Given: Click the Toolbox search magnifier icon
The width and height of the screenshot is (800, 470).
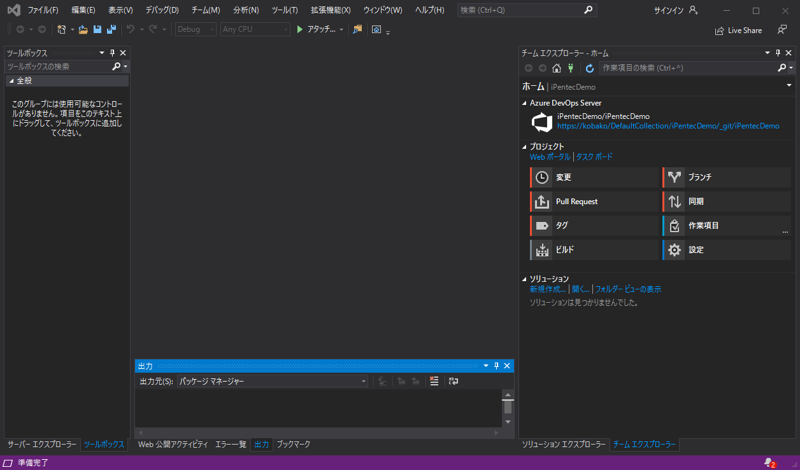Looking at the screenshot, I should tap(116, 66).
